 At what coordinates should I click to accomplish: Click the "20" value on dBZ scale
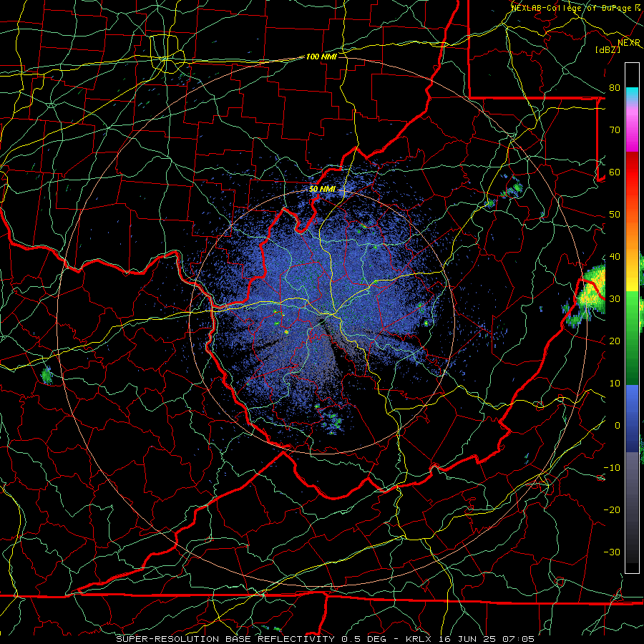click(615, 341)
